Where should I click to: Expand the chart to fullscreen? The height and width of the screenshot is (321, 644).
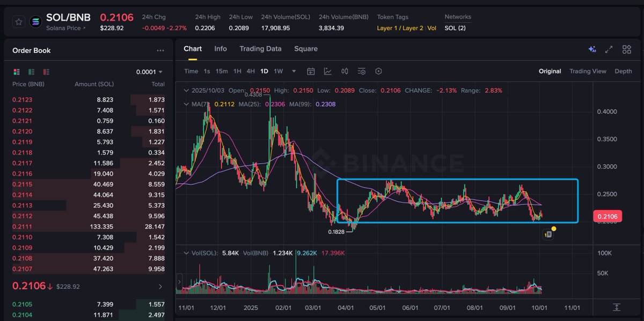tap(609, 49)
